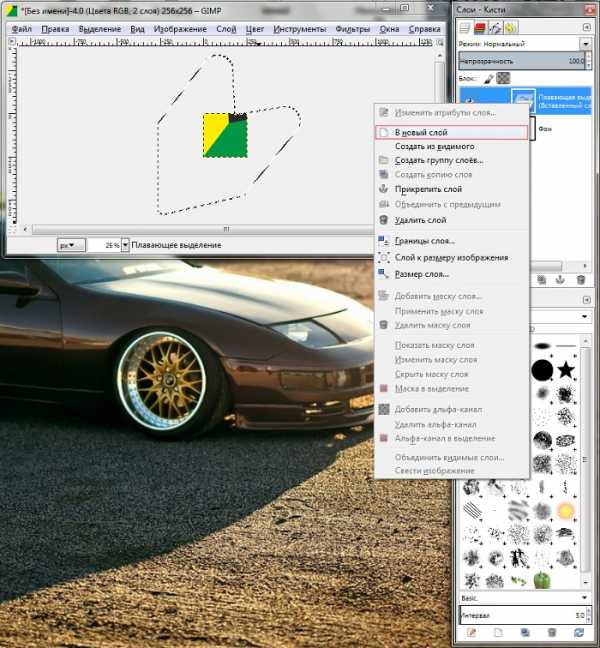The image size is (600, 648).
Task: Select the Фон background layer
Action: (x=545, y=129)
